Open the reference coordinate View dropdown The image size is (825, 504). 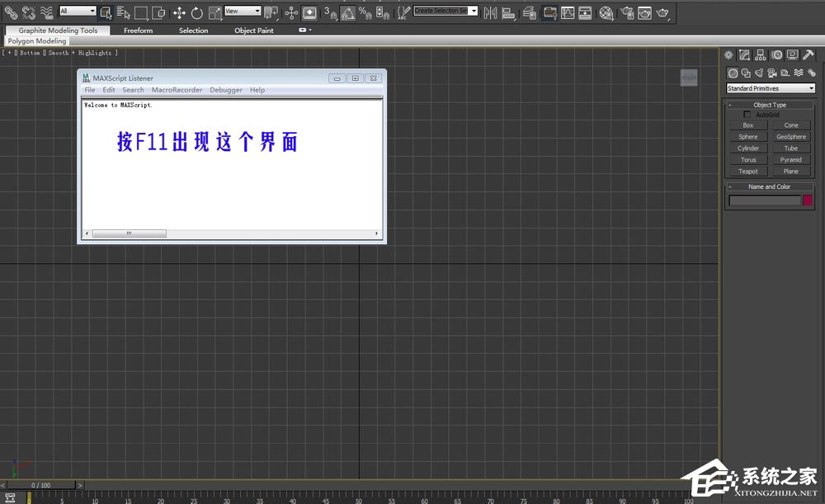point(243,11)
